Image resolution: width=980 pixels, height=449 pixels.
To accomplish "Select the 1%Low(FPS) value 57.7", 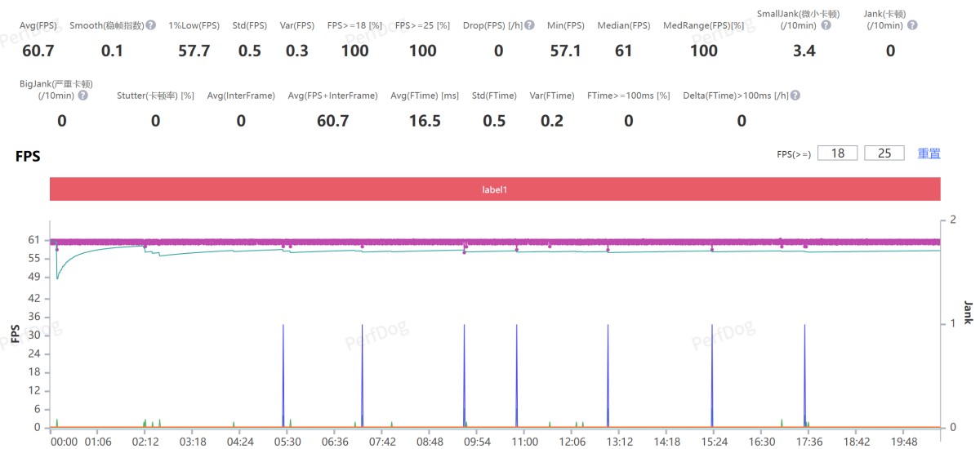I will [x=194, y=51].
